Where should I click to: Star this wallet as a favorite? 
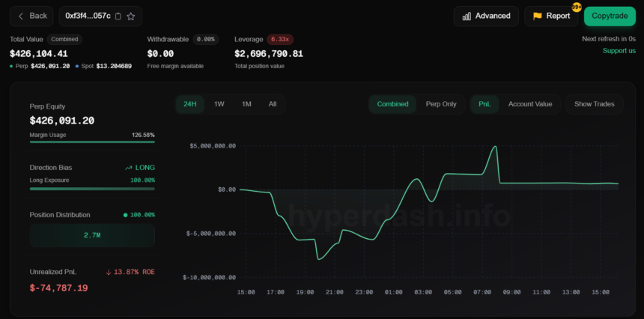click(x=131, y=16)
